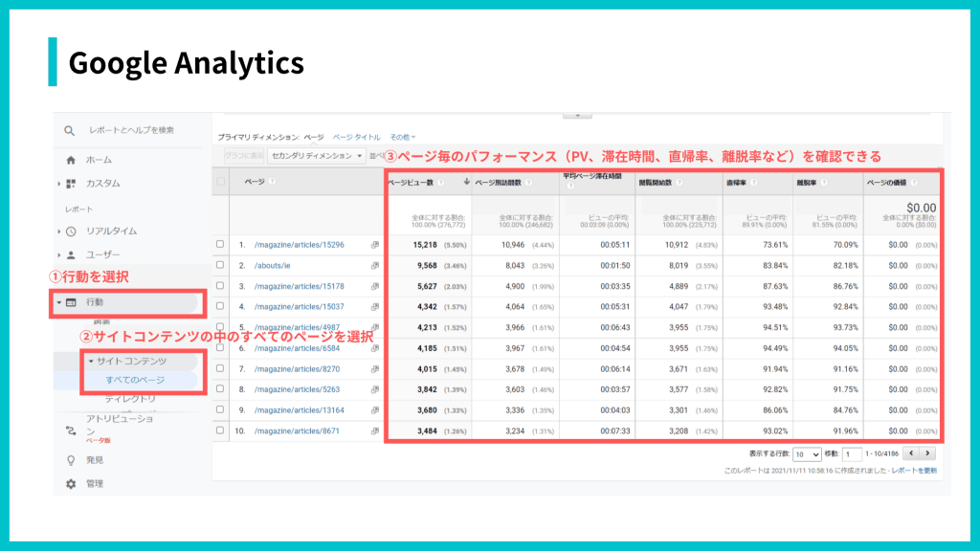980x551 pixels.
Task: Toggle the select-all checkbox in table header
Action: pyautogui.click(x=221, y=182)
